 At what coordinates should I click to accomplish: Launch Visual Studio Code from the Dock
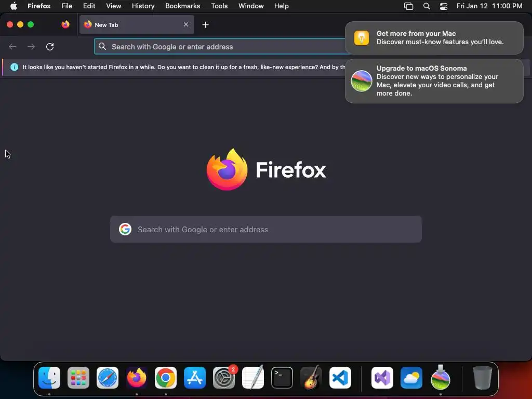pyautogui.click(x=340, y=378)
